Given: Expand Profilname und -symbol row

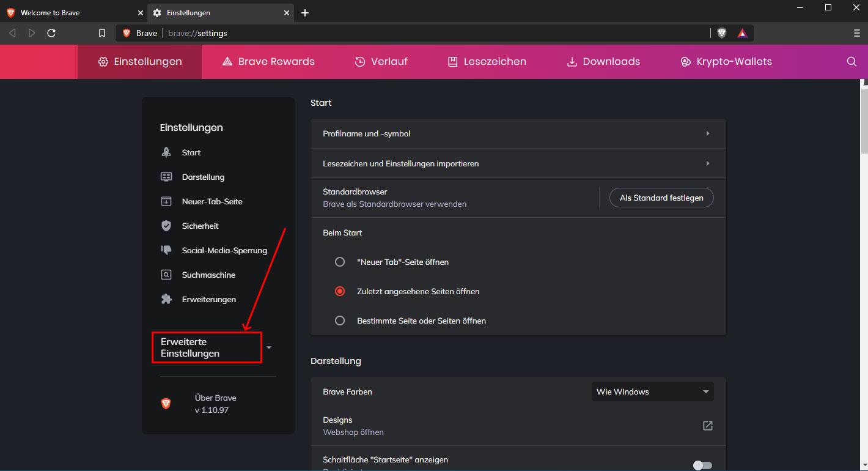Looking at the screenshot, I should coord(518,133).
